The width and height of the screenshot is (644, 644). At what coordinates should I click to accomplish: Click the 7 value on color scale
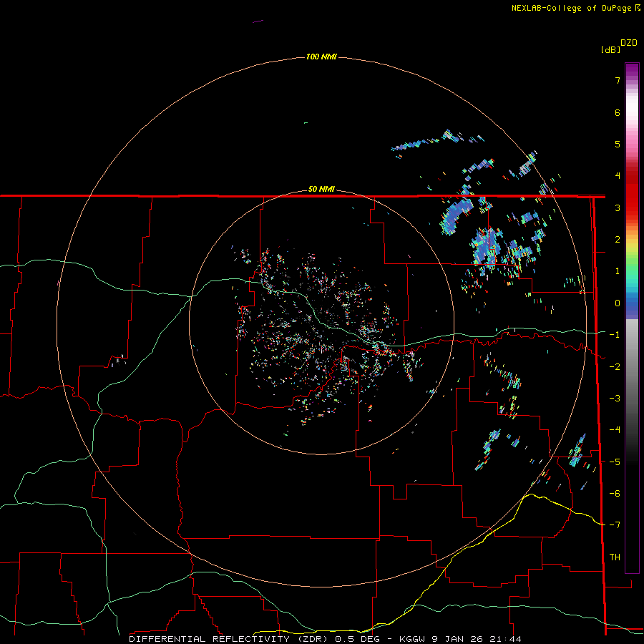pyautogui.click(x=618, y=80)
